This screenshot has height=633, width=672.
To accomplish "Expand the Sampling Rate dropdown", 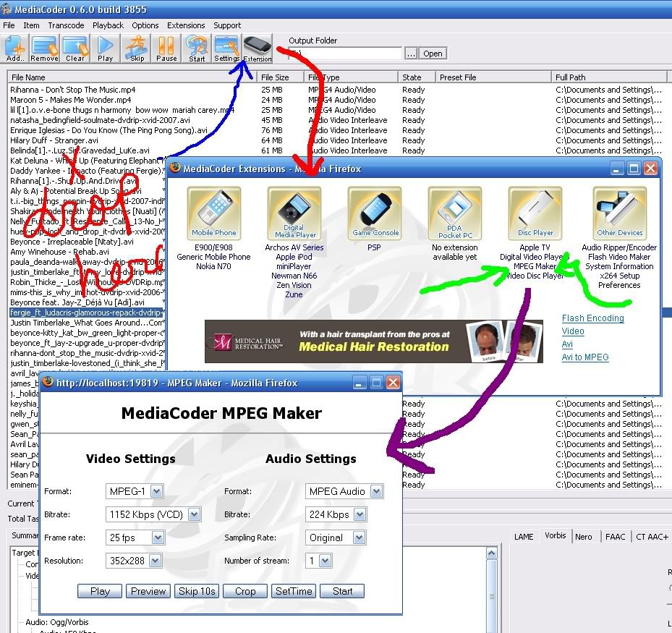I will (359, 538).
